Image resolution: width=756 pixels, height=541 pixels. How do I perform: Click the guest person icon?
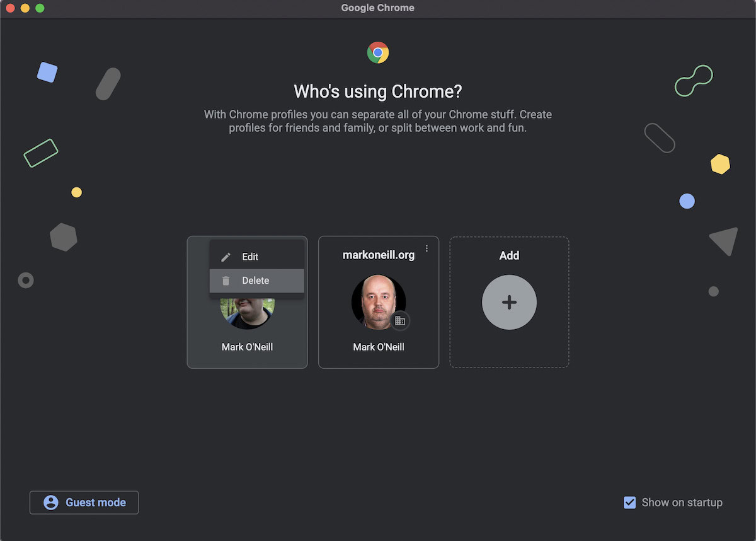(51, 503)
